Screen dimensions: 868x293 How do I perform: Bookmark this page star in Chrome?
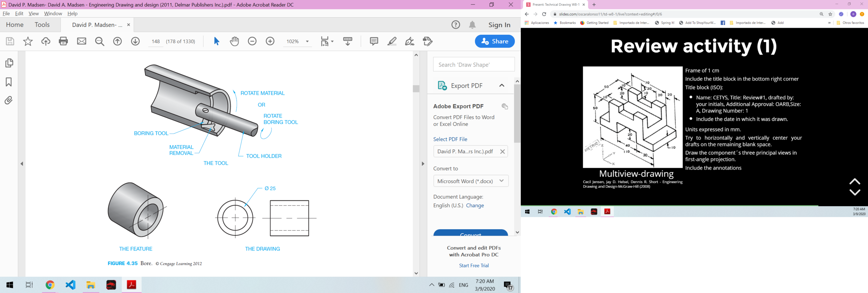[x=831, y=14]
